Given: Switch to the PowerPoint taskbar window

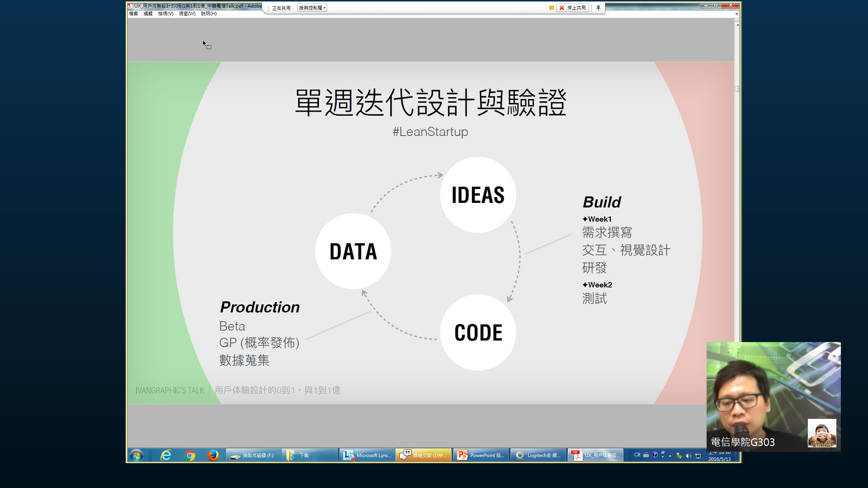Looking at the screenshot, I should [481, 455].
